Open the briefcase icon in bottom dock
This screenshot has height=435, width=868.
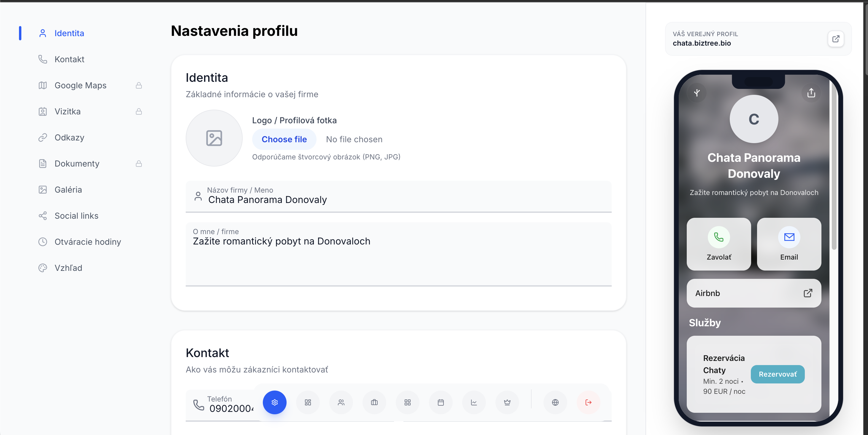pyautogui.click(x=374, y=402)
